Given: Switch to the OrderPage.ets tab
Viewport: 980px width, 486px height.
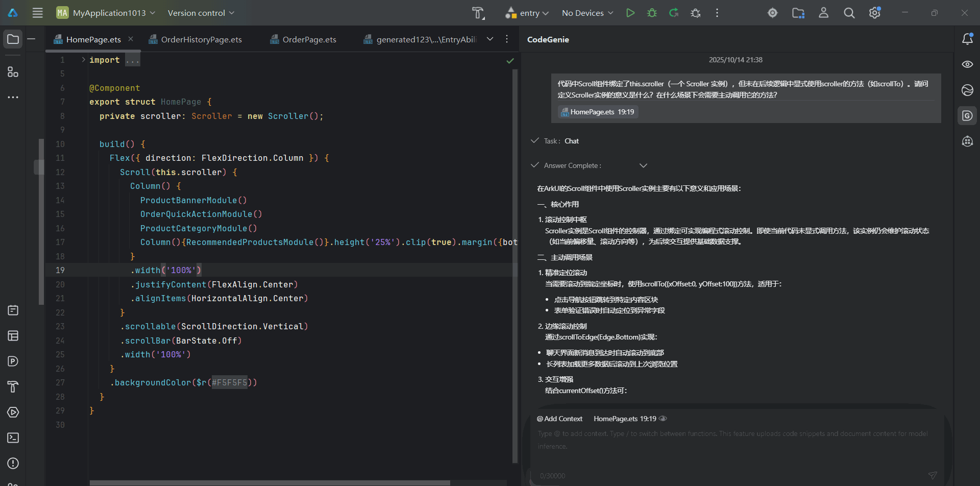Looking at the screenshot, I should coord(309,39).
